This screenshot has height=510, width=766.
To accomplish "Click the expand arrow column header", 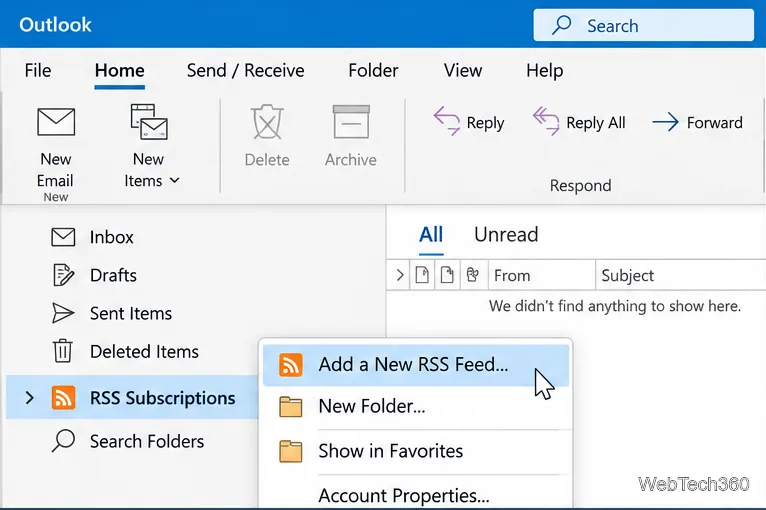I will [400, 276].
